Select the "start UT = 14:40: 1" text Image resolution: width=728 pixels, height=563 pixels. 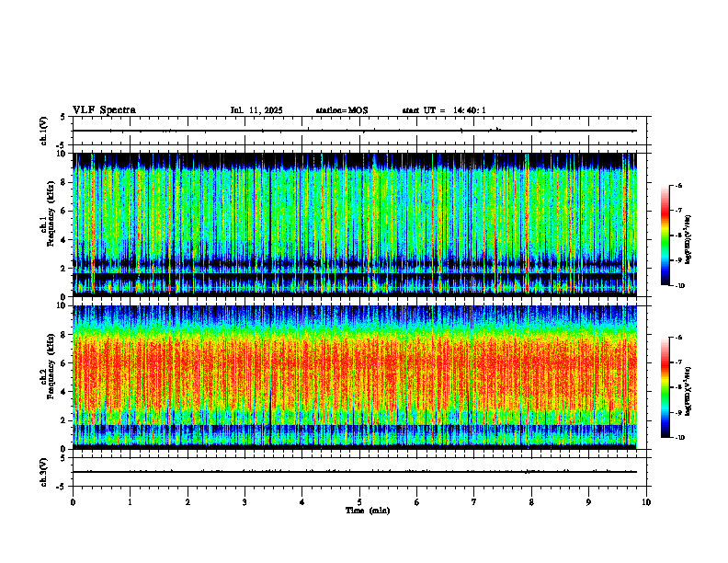[444, 110]
